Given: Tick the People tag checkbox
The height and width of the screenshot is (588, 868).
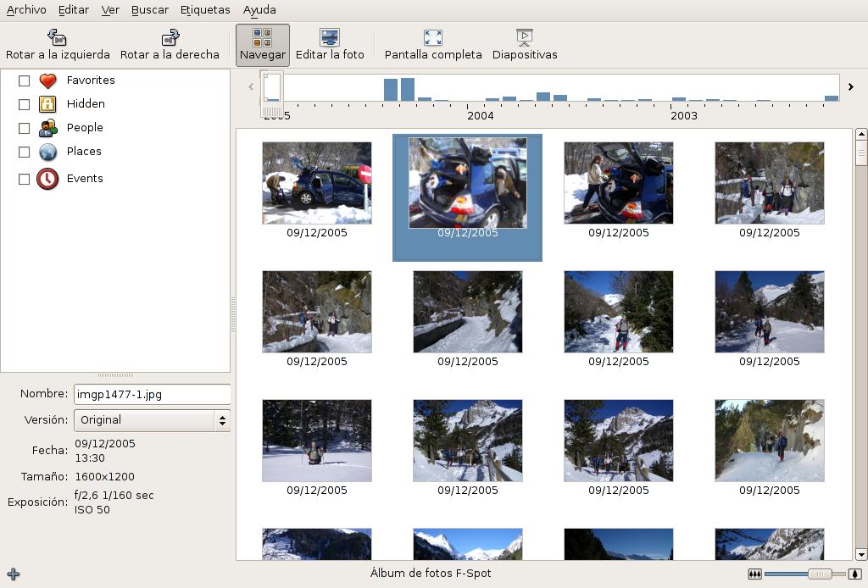Looking at the screenshot, I should tap(24, 128).
